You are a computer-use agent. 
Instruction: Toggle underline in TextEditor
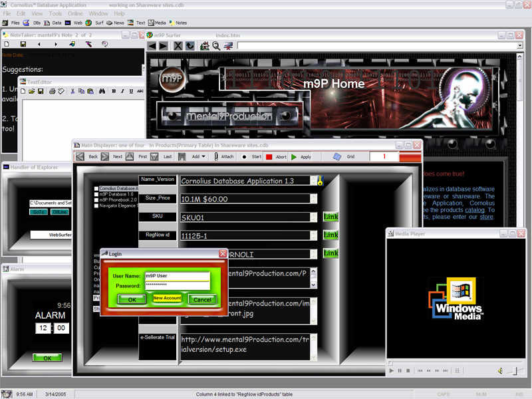pyautogui.click(x=131, y=91)
